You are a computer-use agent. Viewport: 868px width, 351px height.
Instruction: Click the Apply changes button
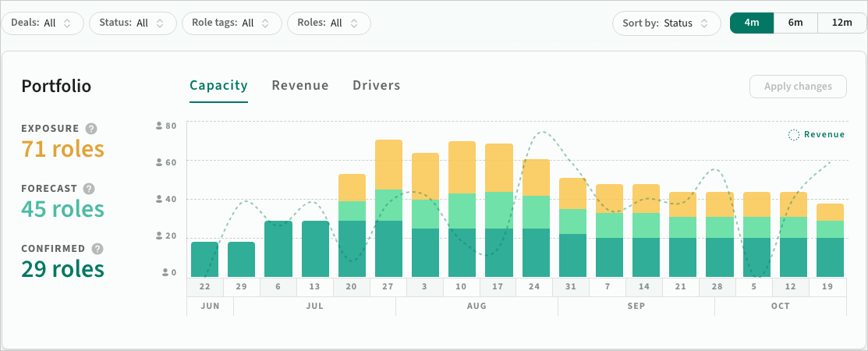[x=798, y=87]
